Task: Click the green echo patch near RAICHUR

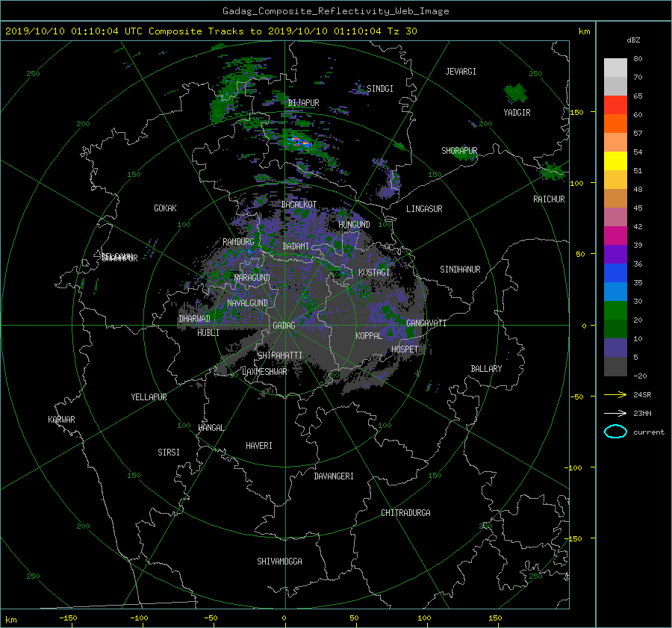Action: (552, 172)
